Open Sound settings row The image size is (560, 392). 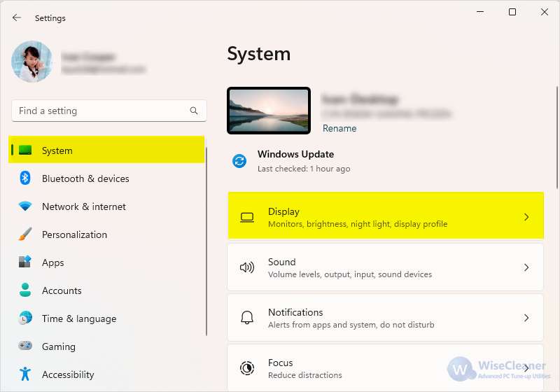click(x=386, y=267)
